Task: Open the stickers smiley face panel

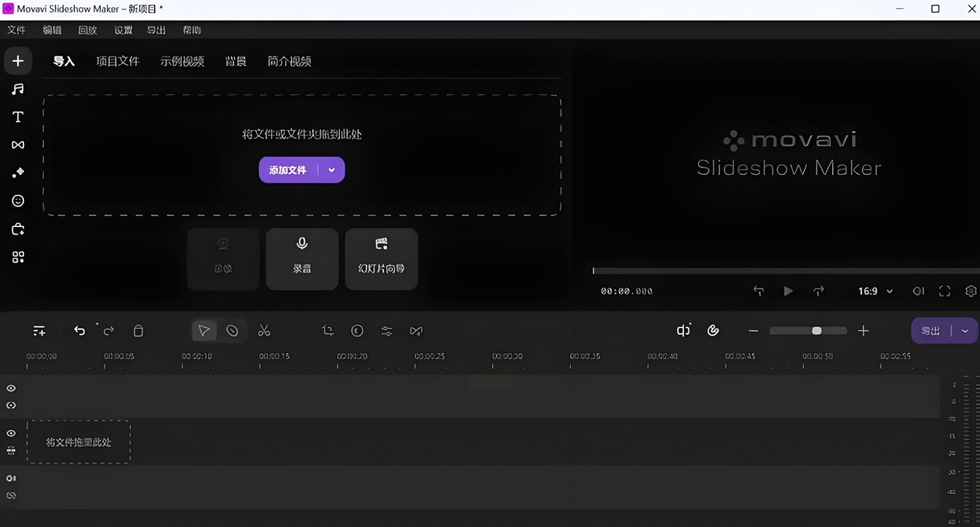Action: pos(18,201)
